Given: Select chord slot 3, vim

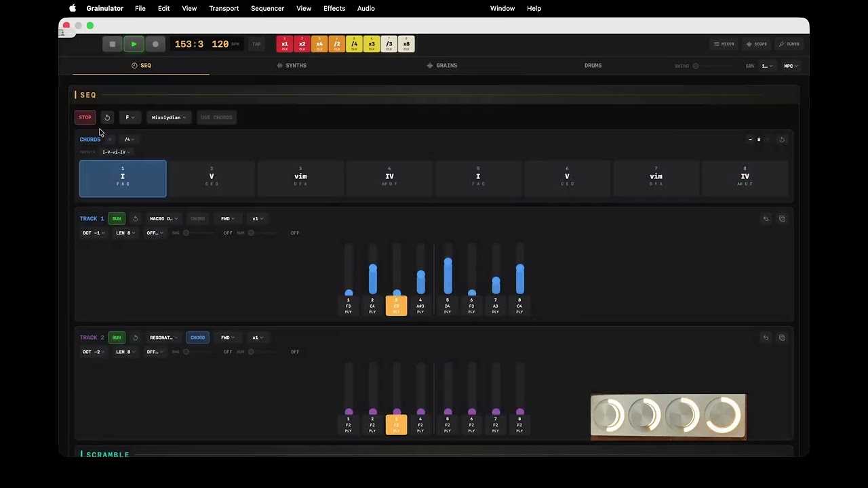Looking at the screenshot, I should click(300, 179).
